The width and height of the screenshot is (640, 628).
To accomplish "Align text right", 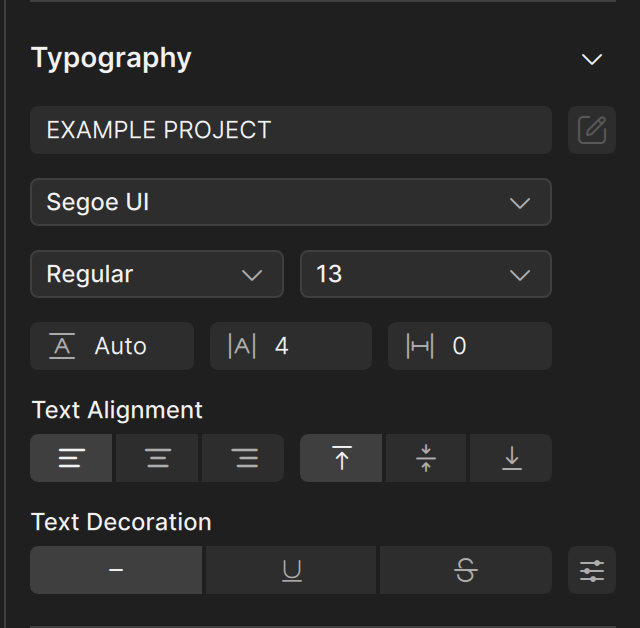I will [x=243, y=458].
